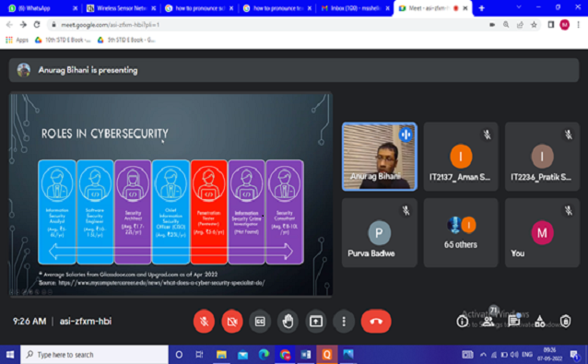Open Chrome's three-dot customize menu

[578, 25]
